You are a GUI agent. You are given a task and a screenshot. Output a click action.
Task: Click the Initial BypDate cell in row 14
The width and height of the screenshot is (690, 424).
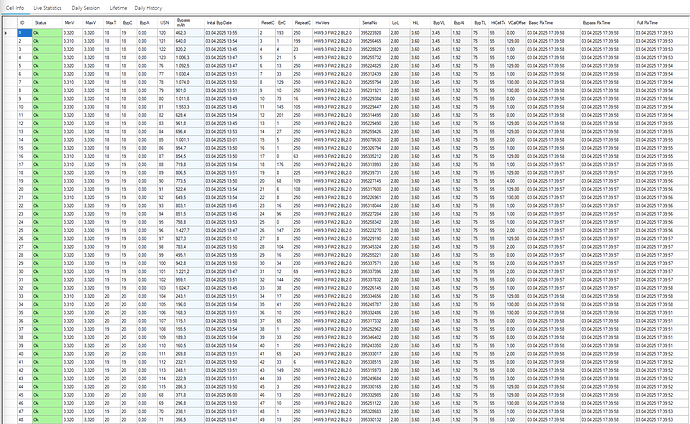coord(231,140)
